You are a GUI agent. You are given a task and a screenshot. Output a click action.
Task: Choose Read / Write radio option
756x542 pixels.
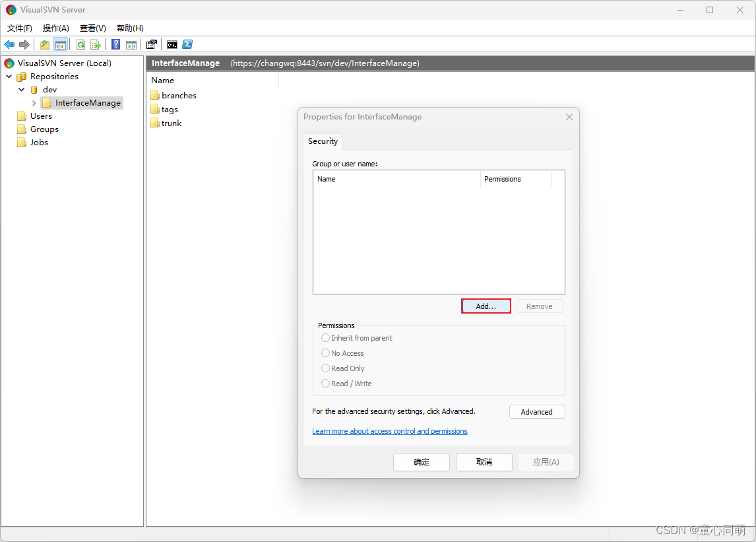click(346, 384)
